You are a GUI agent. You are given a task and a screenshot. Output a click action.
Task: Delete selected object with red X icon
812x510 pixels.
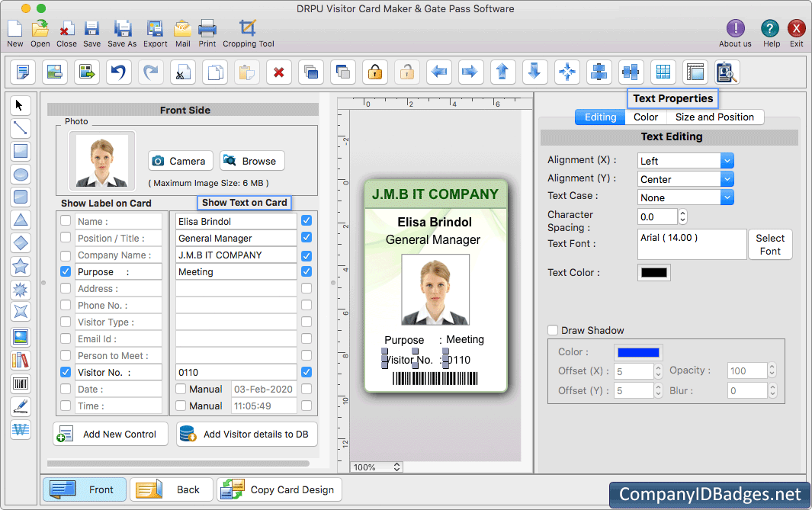coord(279,72)
